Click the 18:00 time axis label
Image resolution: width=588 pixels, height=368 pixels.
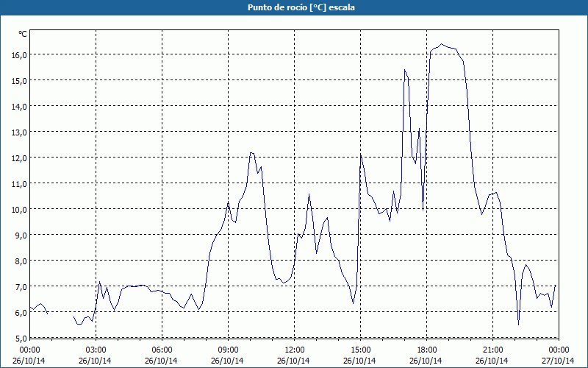pos(427,350)
